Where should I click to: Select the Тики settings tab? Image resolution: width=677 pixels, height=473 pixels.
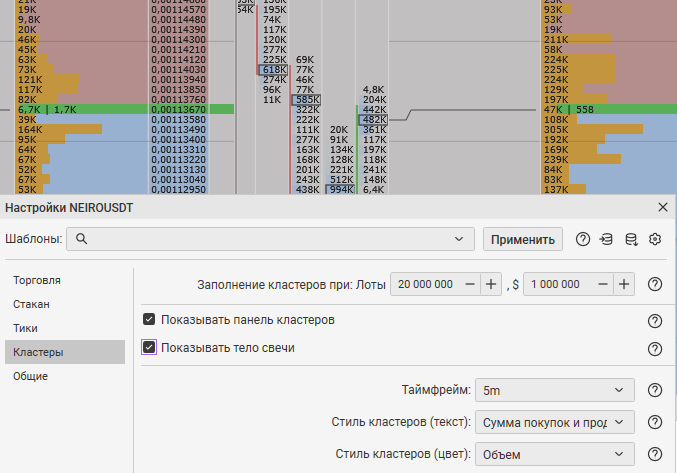[26, 328]
